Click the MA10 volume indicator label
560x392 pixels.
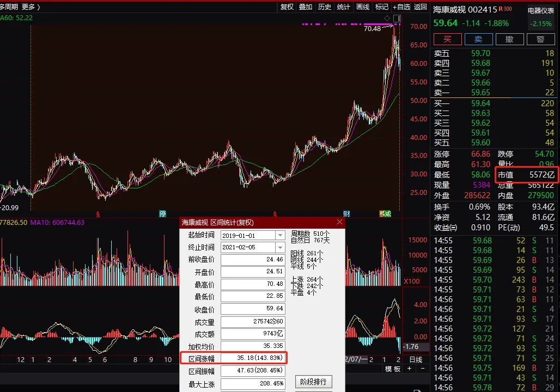57,223
